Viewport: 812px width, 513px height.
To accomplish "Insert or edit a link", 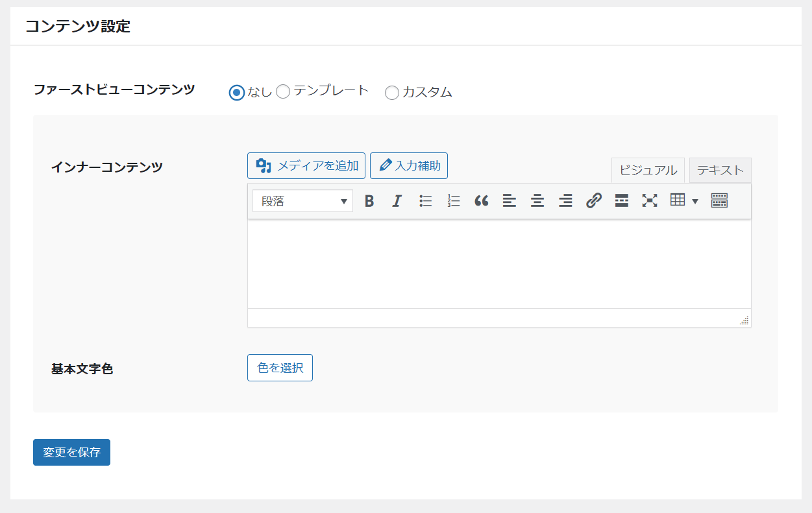I will (593, 201).
